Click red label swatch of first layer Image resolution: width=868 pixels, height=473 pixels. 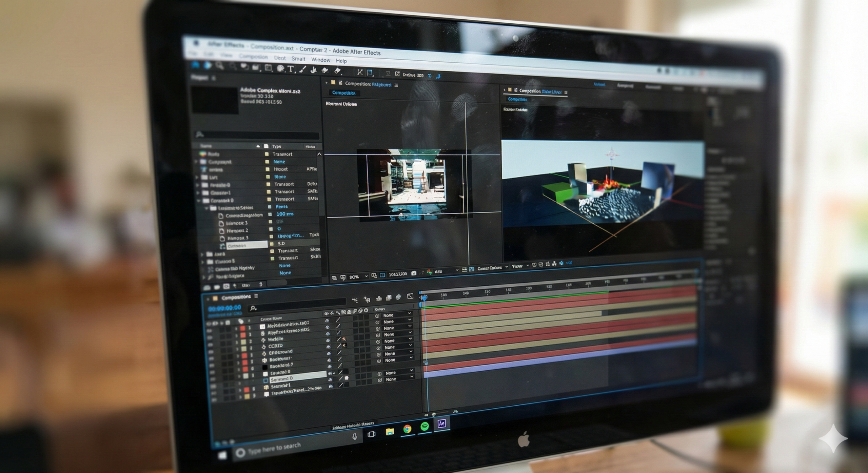click(242, 328)
